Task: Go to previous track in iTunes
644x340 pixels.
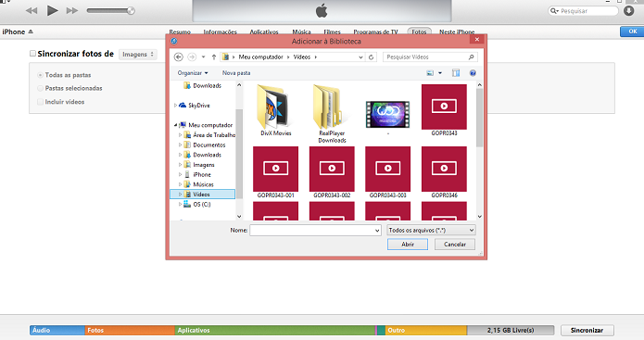Action: (x=32, y=11)
